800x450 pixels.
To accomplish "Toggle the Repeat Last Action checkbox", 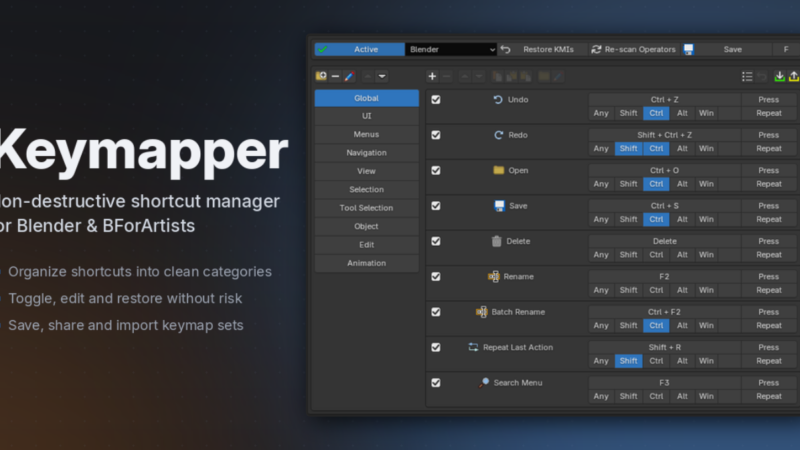I will [x=436, y=347].
